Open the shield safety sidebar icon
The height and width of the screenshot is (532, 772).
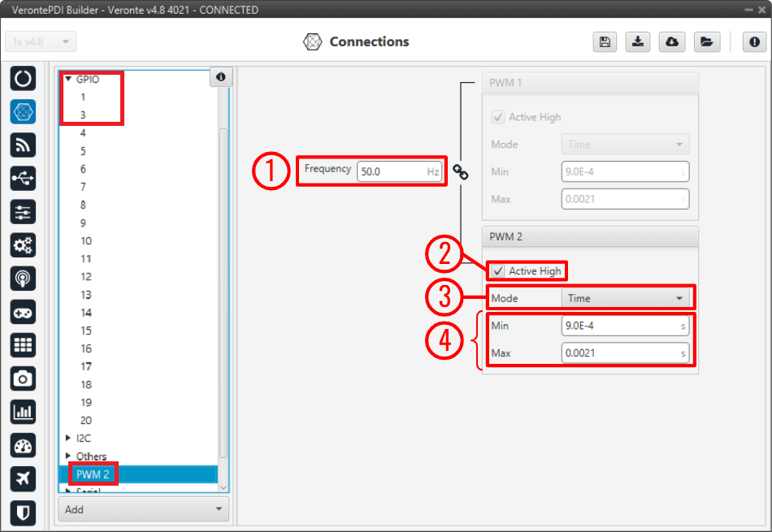click(x=23, y=513)
